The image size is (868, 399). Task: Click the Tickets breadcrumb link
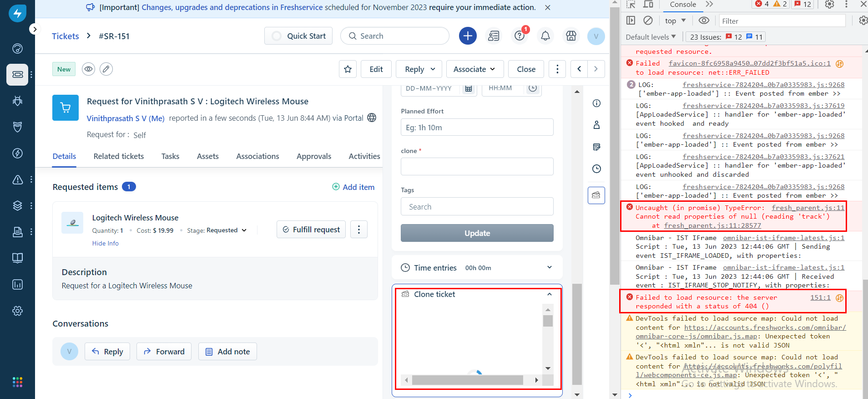pos(66,36)
